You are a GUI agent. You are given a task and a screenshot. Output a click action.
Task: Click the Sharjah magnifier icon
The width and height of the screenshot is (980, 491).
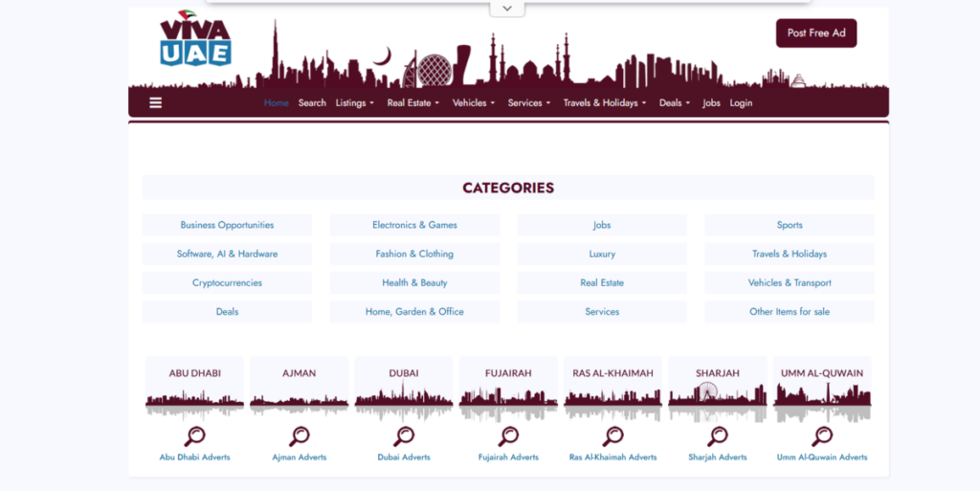[x=718, y=436]
